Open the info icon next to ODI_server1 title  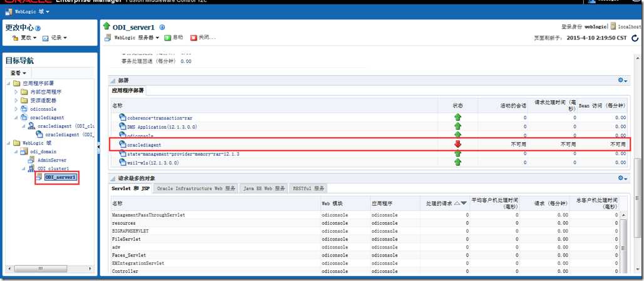pyautogui.click(x=162, y=27)
